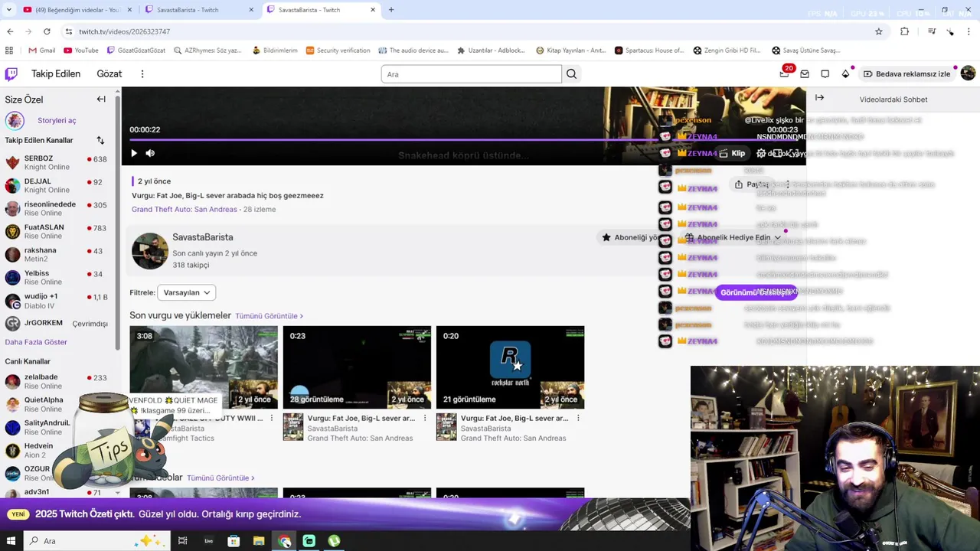Open the Varsayılan filter dropdown

point(186,292)
